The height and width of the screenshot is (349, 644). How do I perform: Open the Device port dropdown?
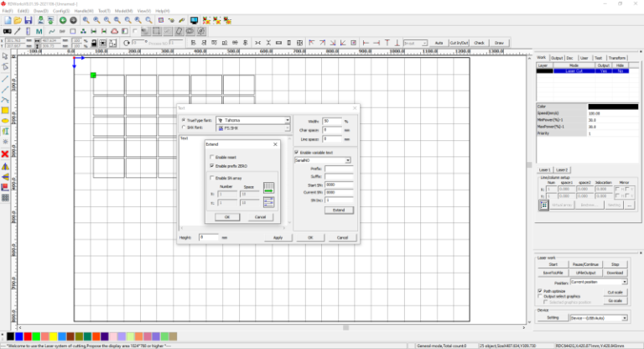coord(624,318)
